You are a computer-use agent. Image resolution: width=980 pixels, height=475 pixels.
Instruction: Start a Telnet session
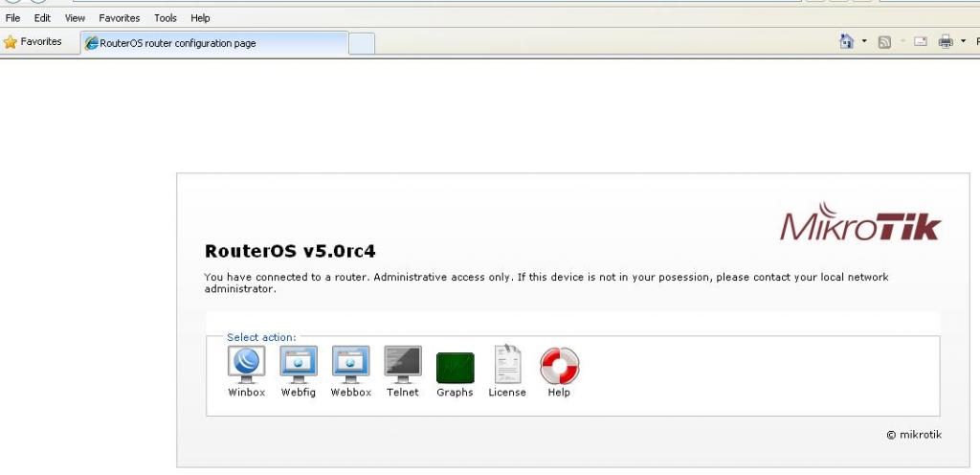point(402,365)
